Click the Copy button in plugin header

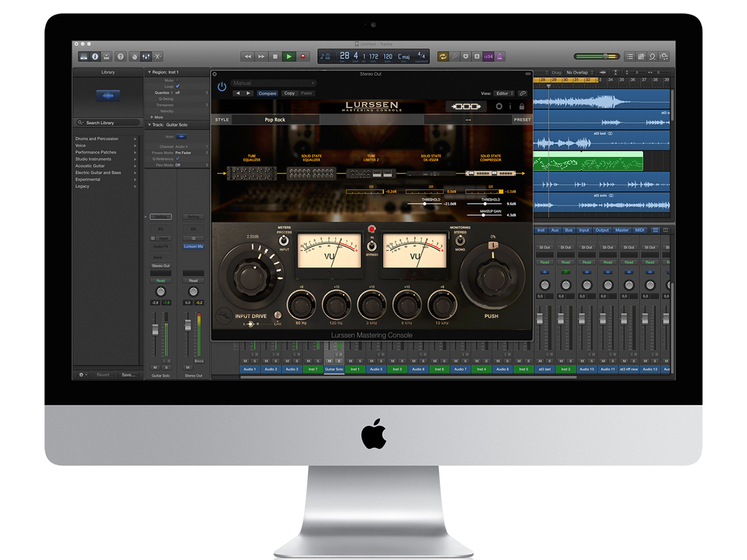click(x=289, y=93)
